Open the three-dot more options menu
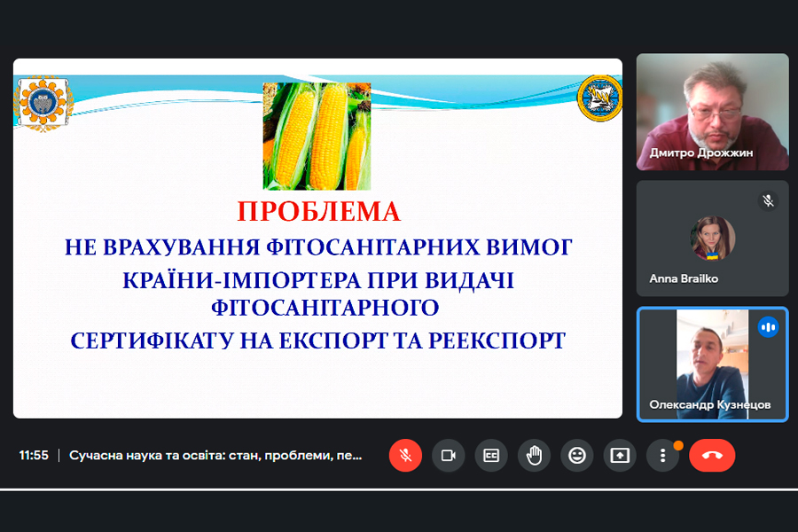 (662, 455)
